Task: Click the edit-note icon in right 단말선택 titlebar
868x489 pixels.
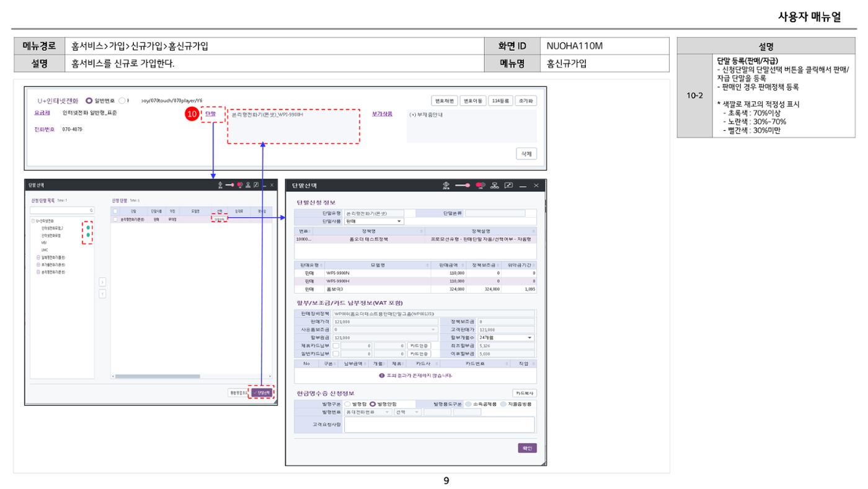Action: tap(507, 186)
